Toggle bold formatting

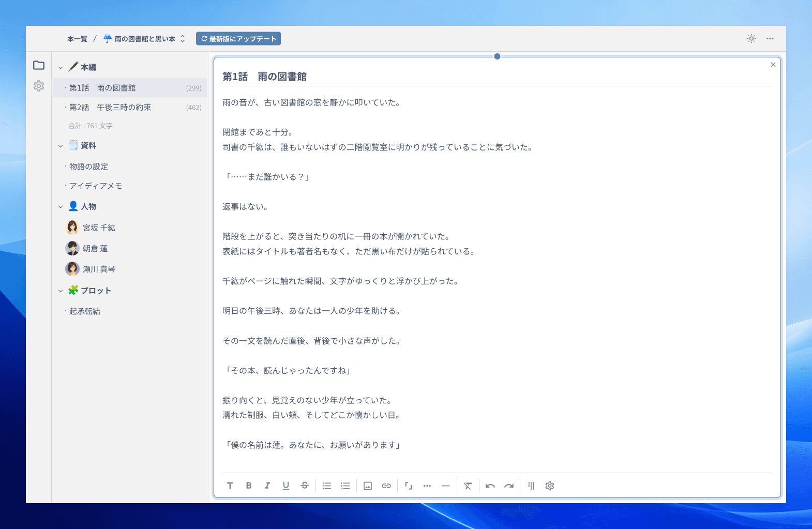point(249,486)
